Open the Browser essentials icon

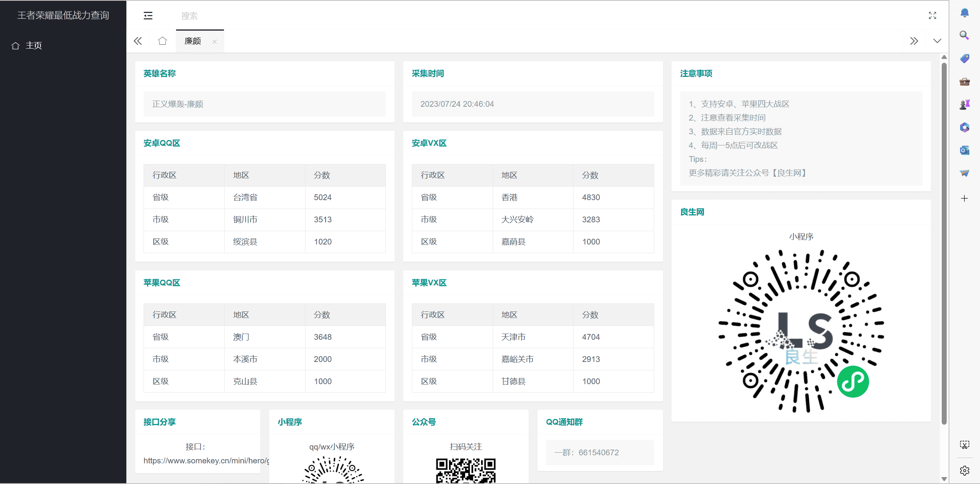pos(964,81)
